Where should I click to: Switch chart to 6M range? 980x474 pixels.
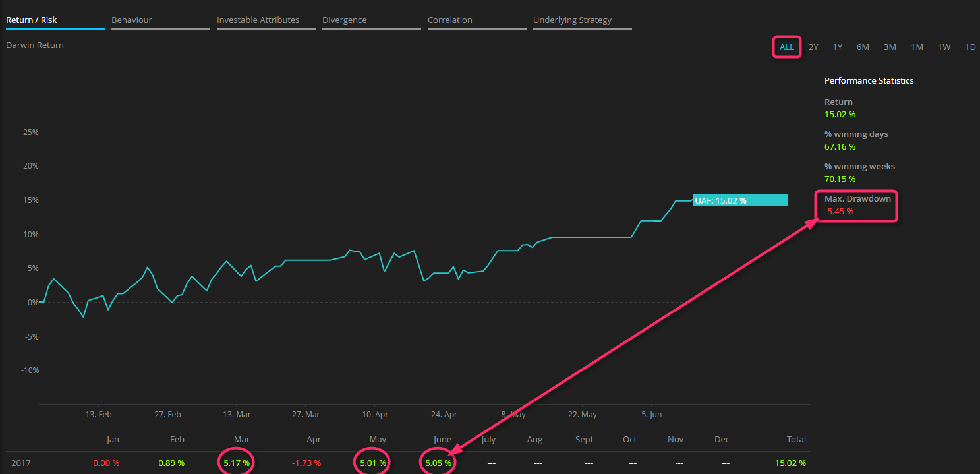(863, 47)
